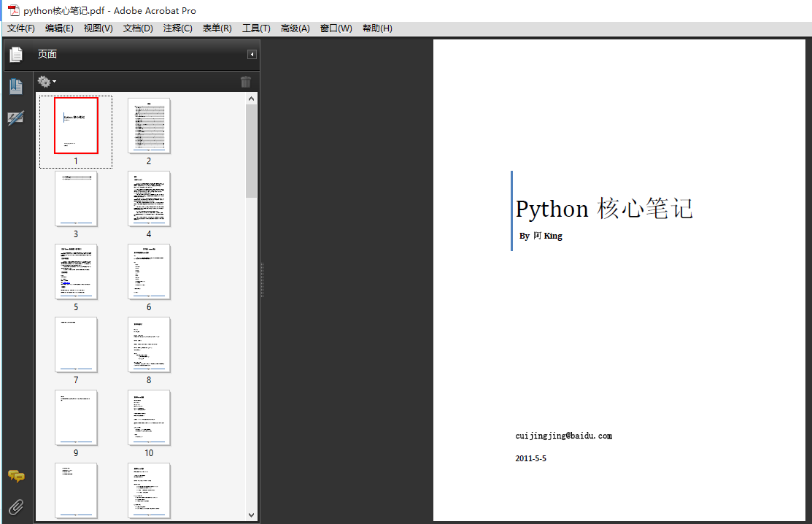Open the 工具(T) menu
This screenshot has height=524, width=812.
[x=256, y=28]
